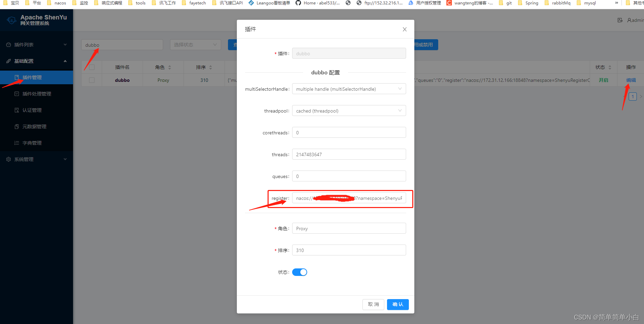Click the admin user icon

click(x=629, y=20)
